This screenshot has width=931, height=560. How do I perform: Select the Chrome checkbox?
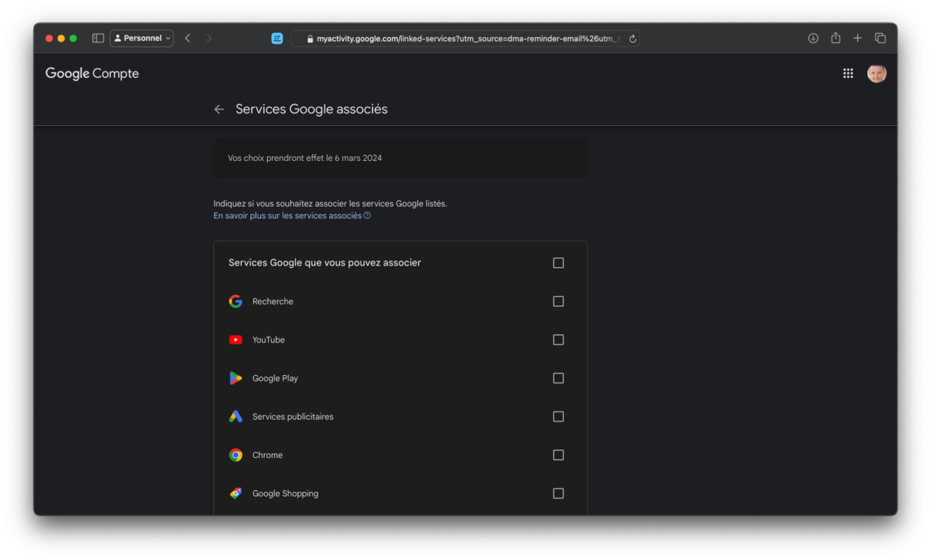(559, 455)
